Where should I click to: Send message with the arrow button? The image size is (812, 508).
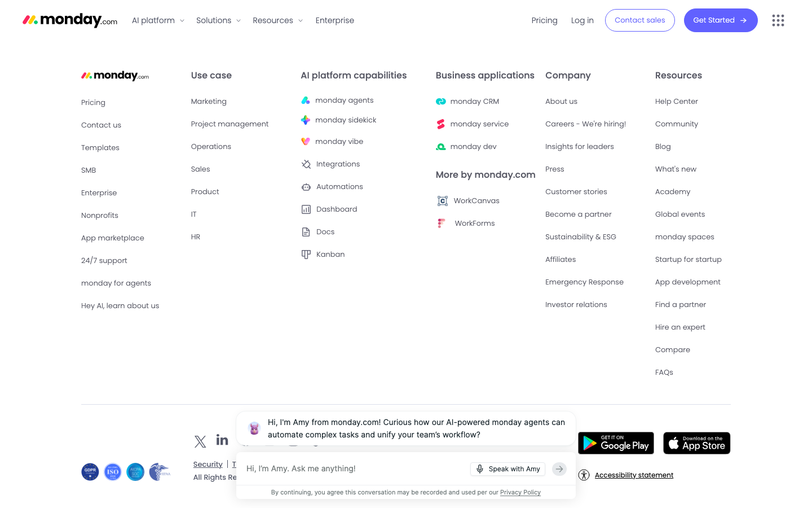coord(559,469)
